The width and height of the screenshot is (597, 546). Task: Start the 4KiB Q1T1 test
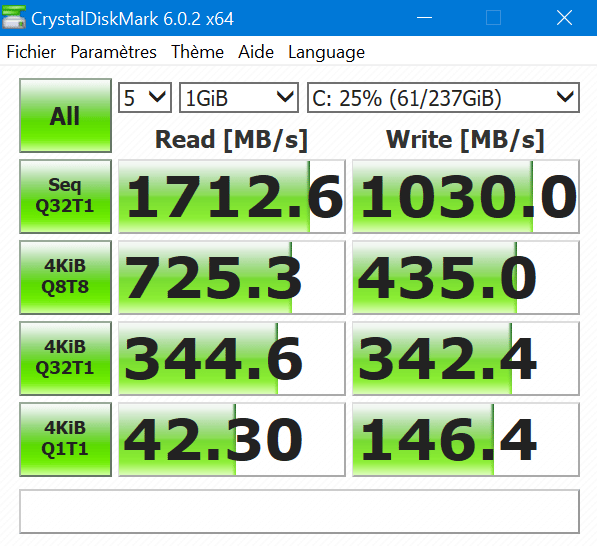click(x=65, y=439)
